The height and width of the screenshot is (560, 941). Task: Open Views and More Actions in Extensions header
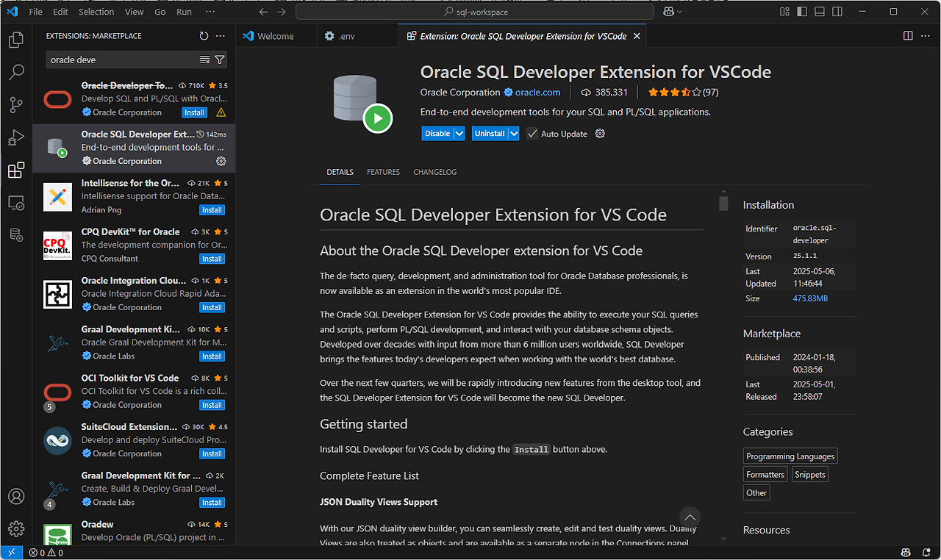(x=221, y=36)
